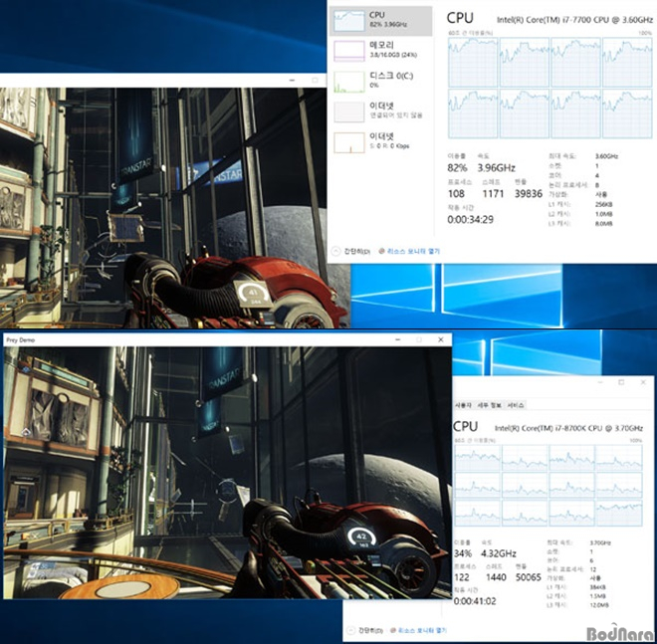Switch to the 세부 정보 tab
The image size is (657, 644).
click(489, 405)
